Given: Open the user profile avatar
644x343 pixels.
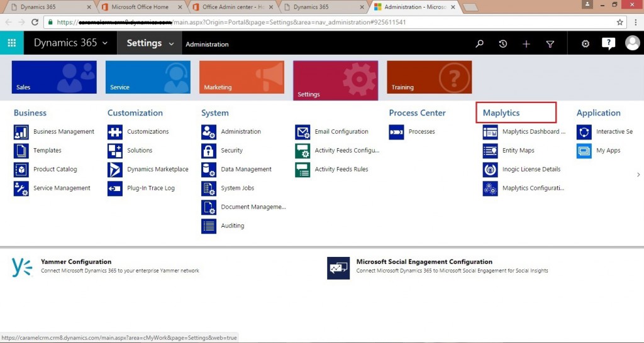Looking at the screenshot, I should 633,43.
